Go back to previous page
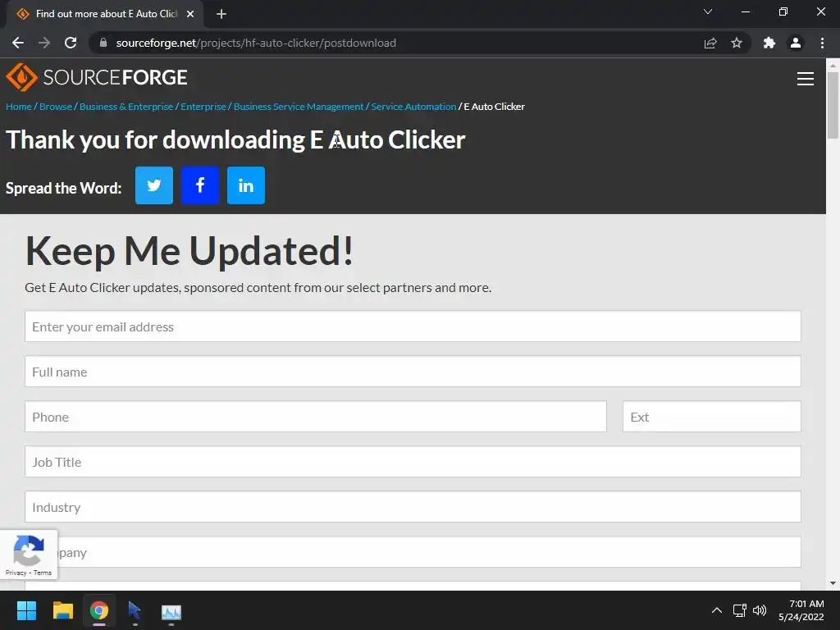The height and width of the screenshot is (630, 840). 18,43
